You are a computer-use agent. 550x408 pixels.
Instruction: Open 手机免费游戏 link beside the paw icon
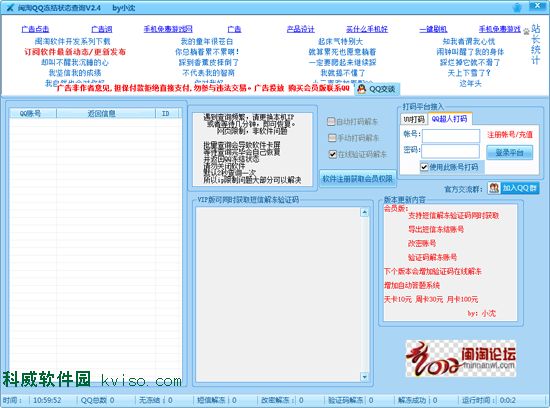(500, 29)
